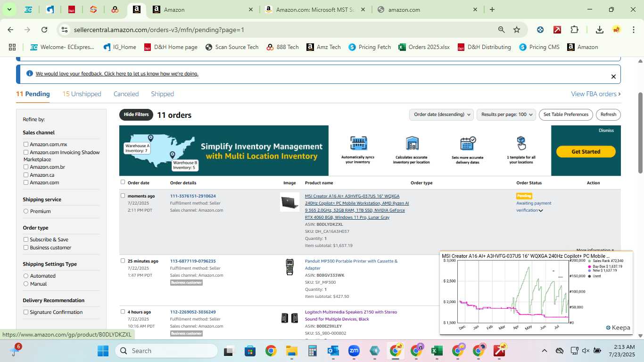Screen dimensions: 644x362
Task: Switch to the 11 Pending tab
Action: (x=33, y=94)
